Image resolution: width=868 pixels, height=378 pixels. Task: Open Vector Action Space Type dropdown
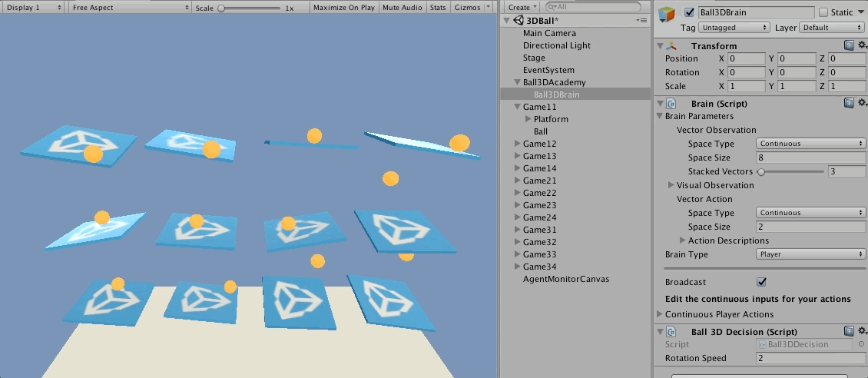click(810, 213)
